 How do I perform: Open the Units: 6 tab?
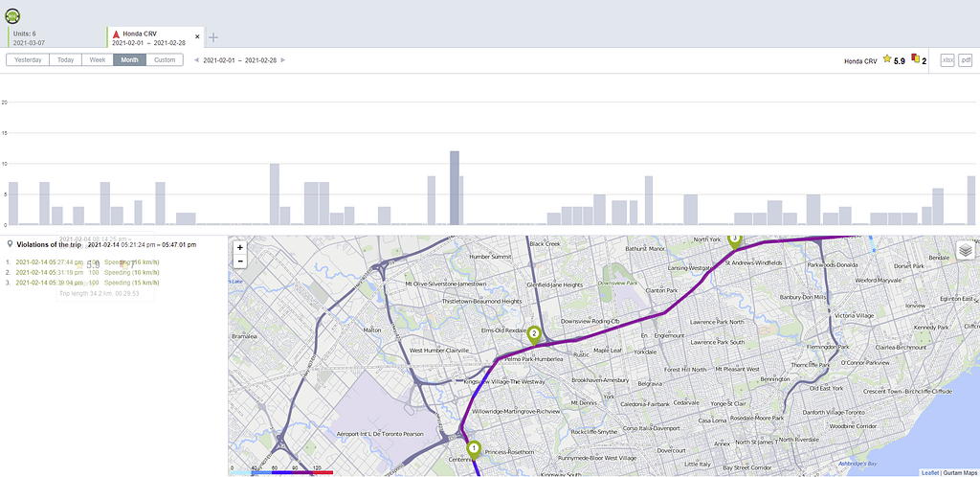click(x=53, y=37)
